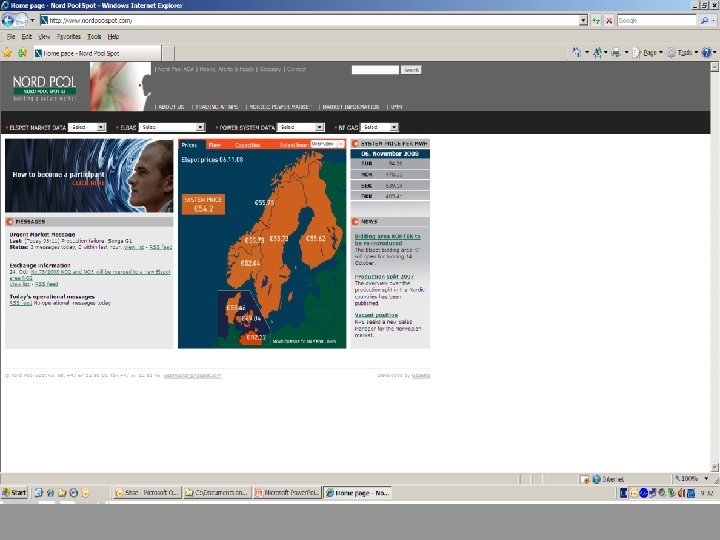Open TRADING AT NPS navigation item
The width and height of the screenshot is (720, 540).
(217, 107)
